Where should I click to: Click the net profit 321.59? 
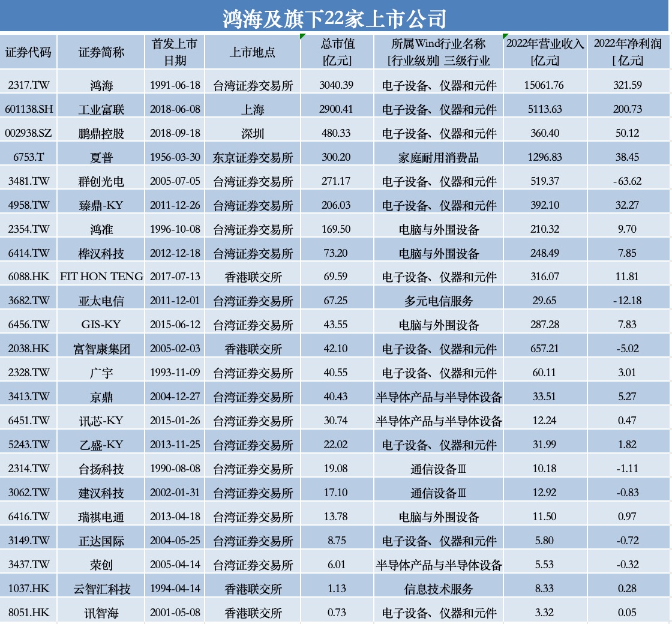pyautogui.click(x=628, y=85)
